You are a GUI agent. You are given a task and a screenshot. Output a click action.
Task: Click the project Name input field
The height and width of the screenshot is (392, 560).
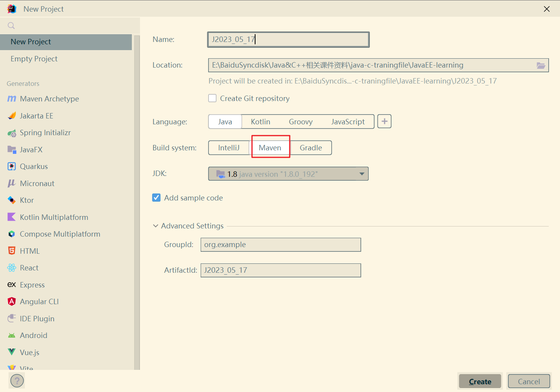coord(289,40)
